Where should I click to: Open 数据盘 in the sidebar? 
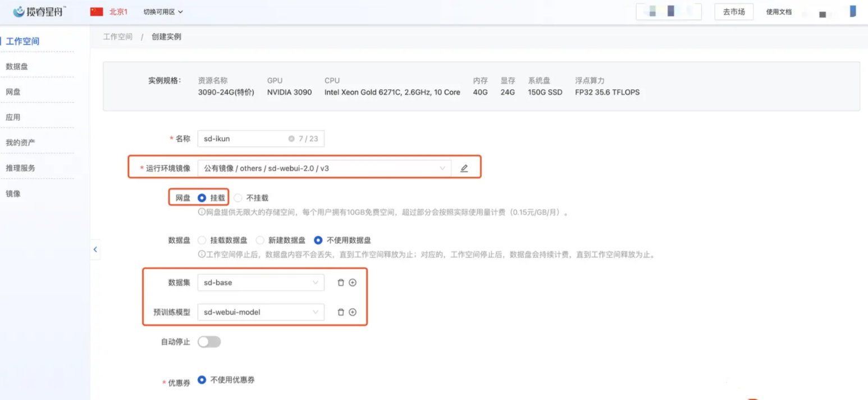click(x=17, y=66)
